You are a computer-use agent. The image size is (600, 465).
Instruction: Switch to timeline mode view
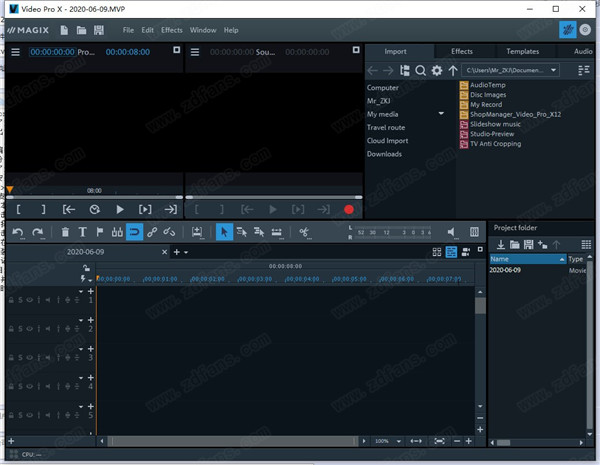(451, 252)
